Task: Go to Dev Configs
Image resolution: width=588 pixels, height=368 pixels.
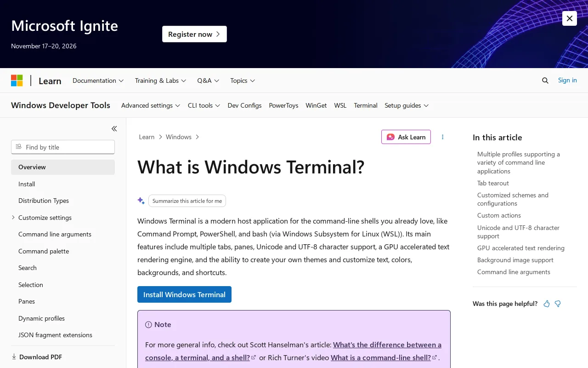Action: [x=244, y=105]
